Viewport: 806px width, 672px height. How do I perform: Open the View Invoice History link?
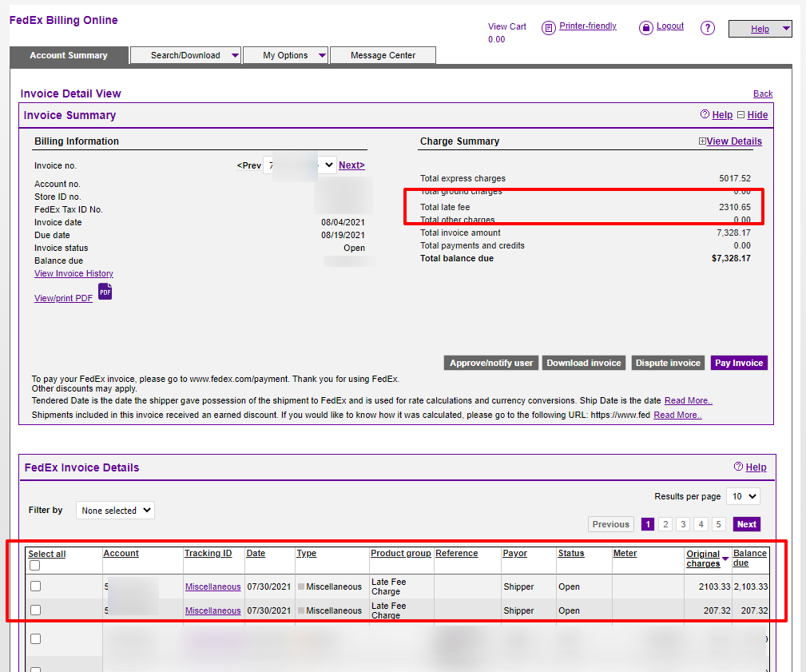(x=73, y=273)
